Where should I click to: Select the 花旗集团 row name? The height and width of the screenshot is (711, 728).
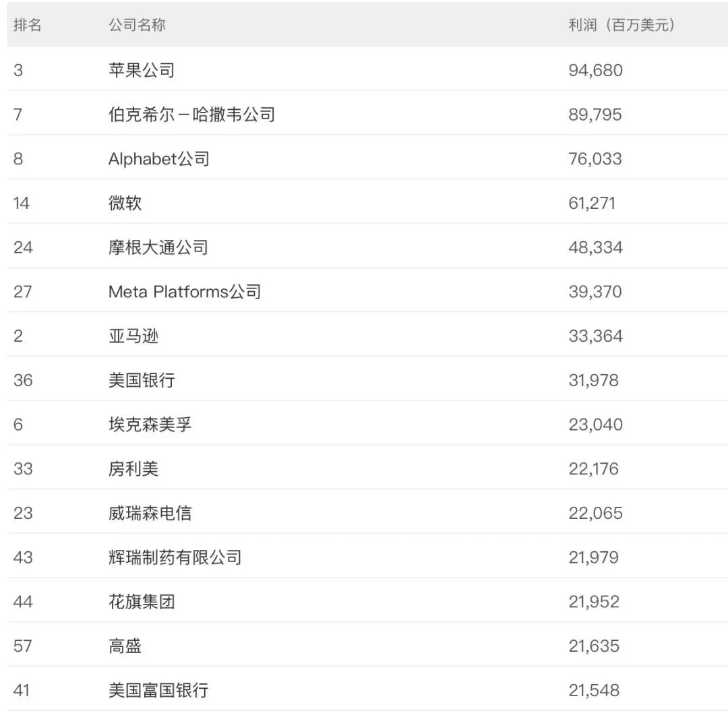coord(142,602)
